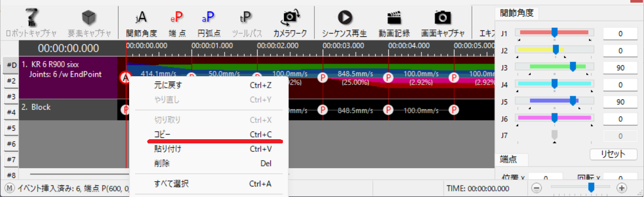This screenshot has width=644, height=197.
Task: Adjust the timeline zoom slider
Action: 591,187
